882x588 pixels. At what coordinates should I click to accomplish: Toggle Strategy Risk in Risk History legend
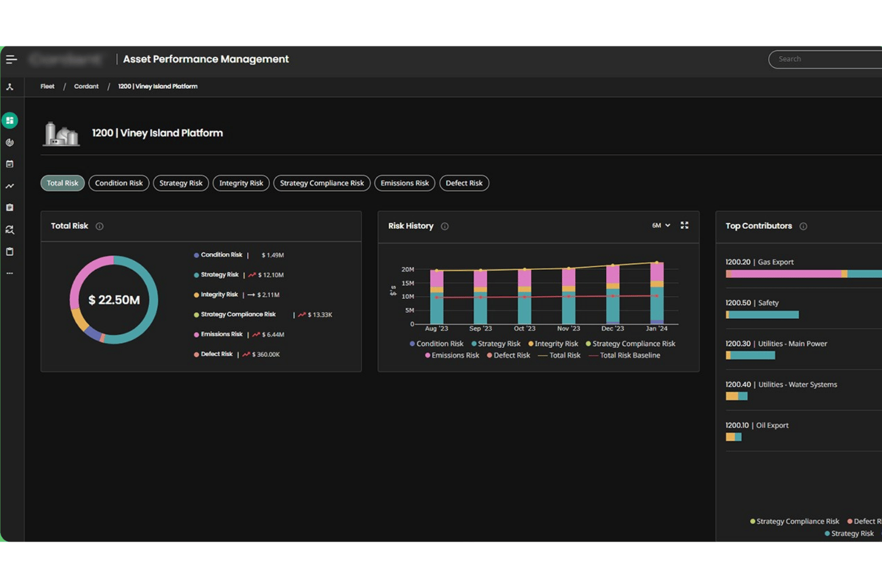coord(496,344)
